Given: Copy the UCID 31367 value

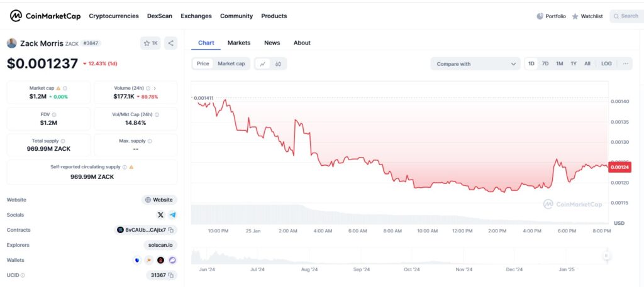Looking at the screenshot, I should [x=171, y=275].
